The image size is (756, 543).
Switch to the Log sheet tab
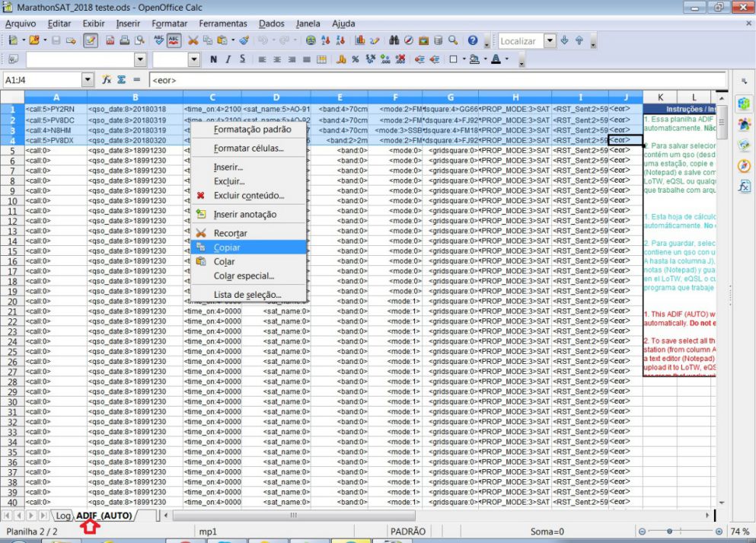click(62, 516)
